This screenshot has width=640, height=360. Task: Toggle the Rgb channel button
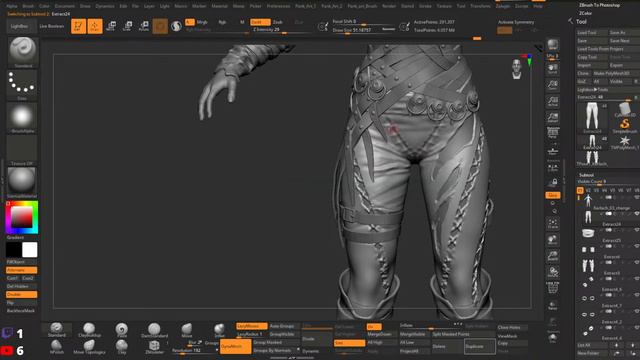[x=222, y=22]
